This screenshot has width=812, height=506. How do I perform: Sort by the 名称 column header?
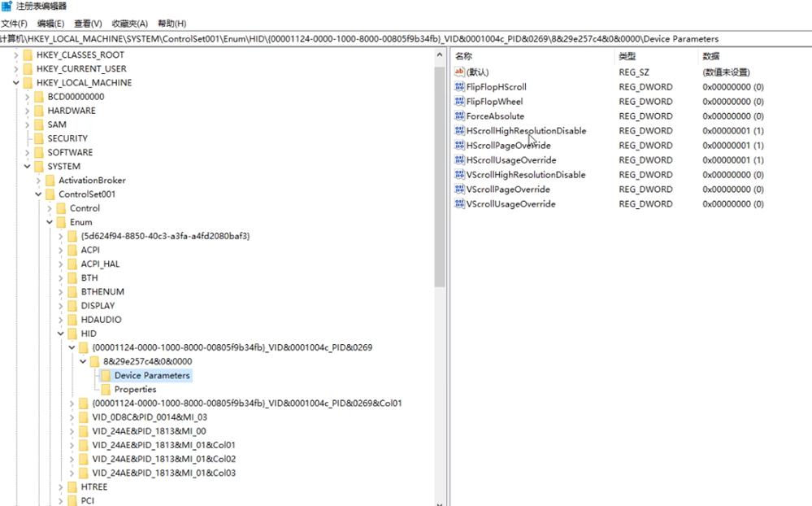pos(464,56)
